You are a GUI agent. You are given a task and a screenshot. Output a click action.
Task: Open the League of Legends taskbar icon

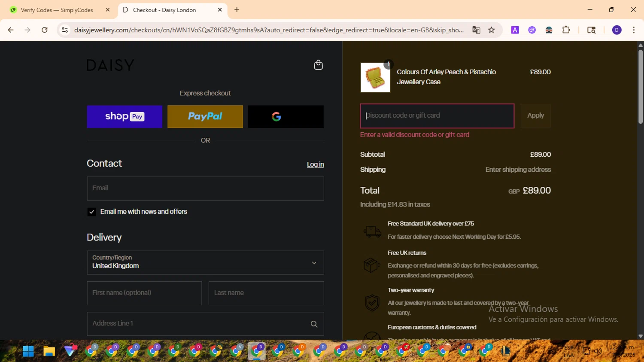(505, 351)
